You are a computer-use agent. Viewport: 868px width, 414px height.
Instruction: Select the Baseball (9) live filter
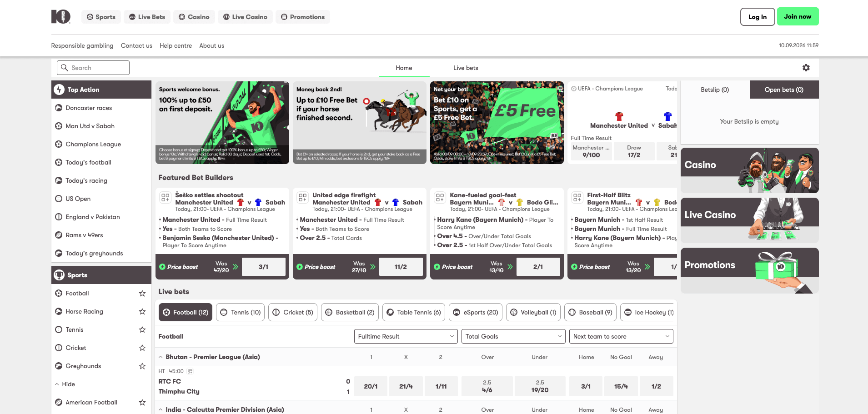coord(591,312)
